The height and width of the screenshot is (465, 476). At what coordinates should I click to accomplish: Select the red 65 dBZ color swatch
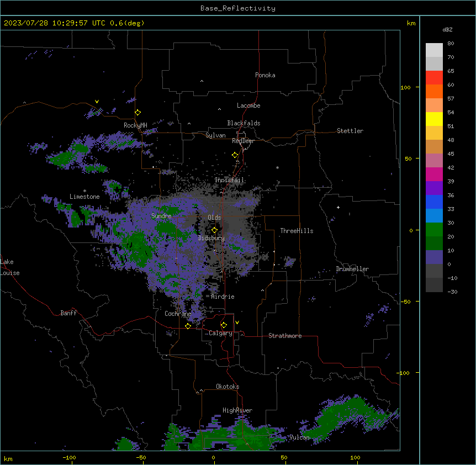coord(434,77)
